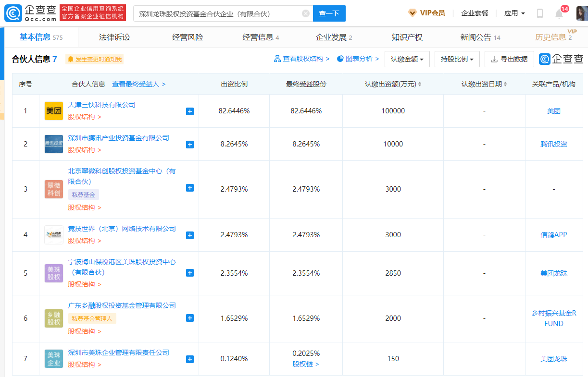The width and height of the screenshot is (588, 377).
Task: Click the Tencent Investment logo in row 2
Action: point(54,144)
